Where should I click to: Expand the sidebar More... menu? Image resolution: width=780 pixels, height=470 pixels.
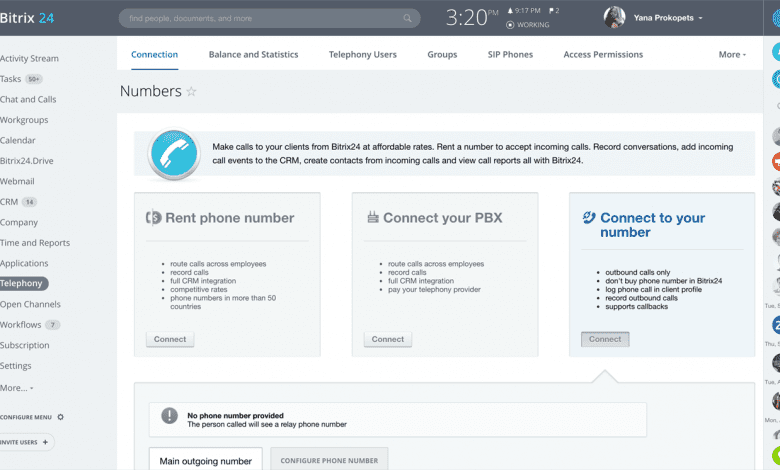pyautogui.click(x=17, y=388)
